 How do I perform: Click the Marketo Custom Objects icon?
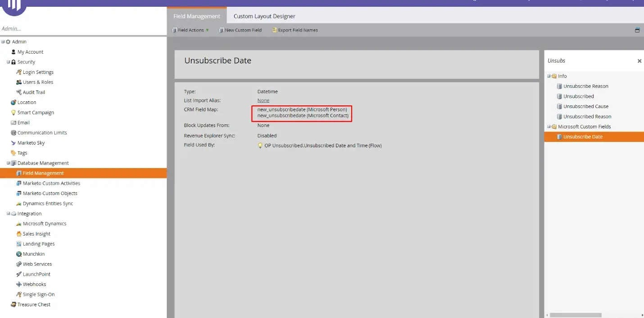[x=19, y=193]
